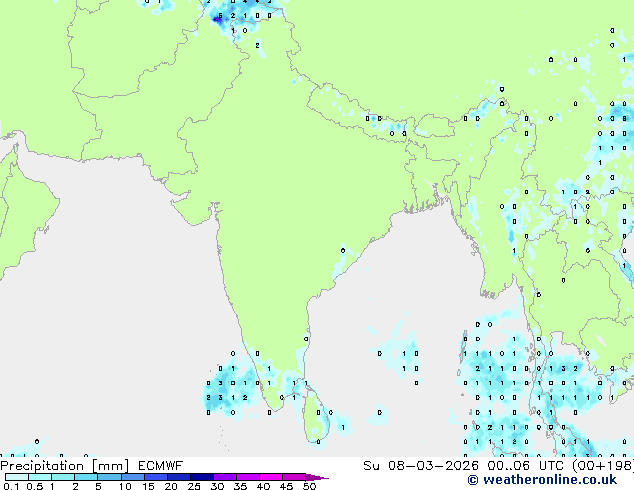634x490 pixels.
Task: Select the 40–45 mm magenta legend swatch
Action: pos(271,477)
